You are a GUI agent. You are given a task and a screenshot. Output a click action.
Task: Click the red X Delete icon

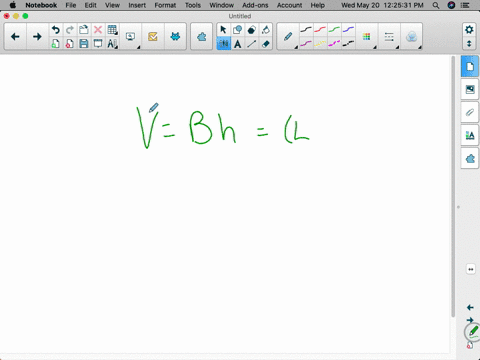click(98, 30)
